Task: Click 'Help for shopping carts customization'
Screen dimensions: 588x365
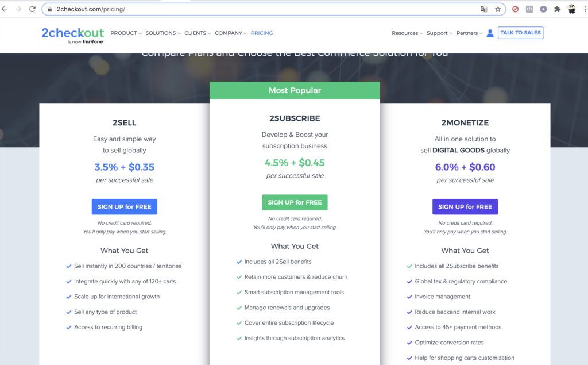Action: coord(464,358)
